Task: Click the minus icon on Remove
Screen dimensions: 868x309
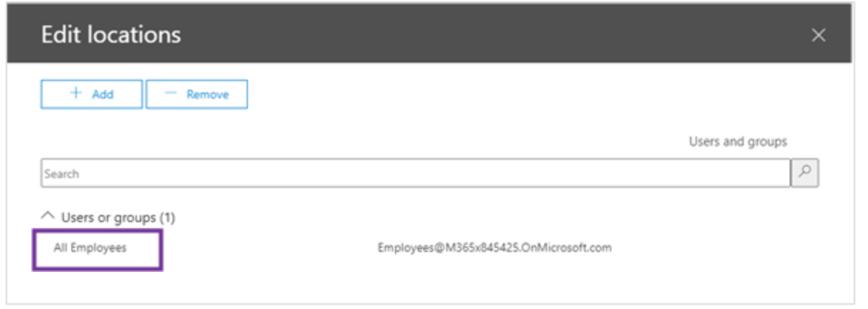Action: [170, 94]
